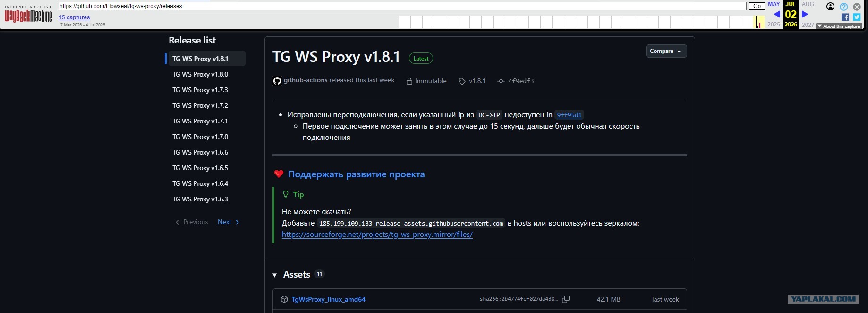Screen dimensions: 868x313
Task: Go to previous capture blue arrow
Action: (777, 14)
